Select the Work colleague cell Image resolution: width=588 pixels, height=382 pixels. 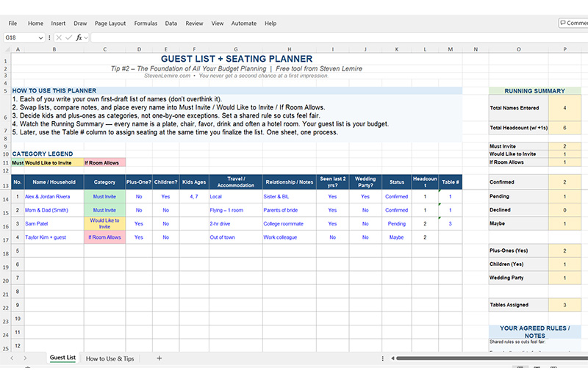290,237
